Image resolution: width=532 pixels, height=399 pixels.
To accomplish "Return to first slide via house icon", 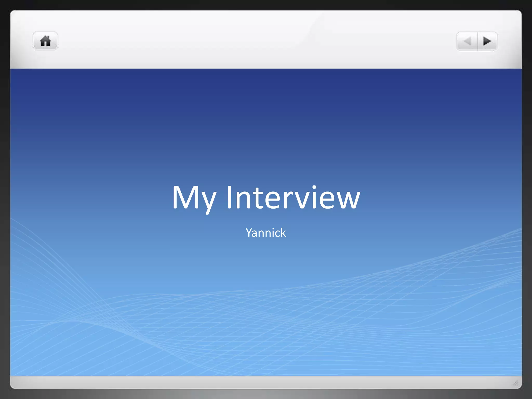I will point(45,41).
